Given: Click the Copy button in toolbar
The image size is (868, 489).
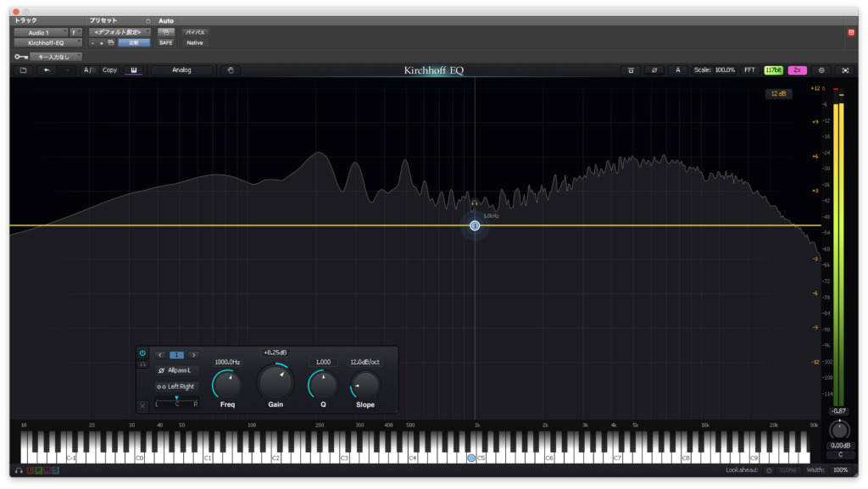Looking at the screenshot, I should point(109,70).
